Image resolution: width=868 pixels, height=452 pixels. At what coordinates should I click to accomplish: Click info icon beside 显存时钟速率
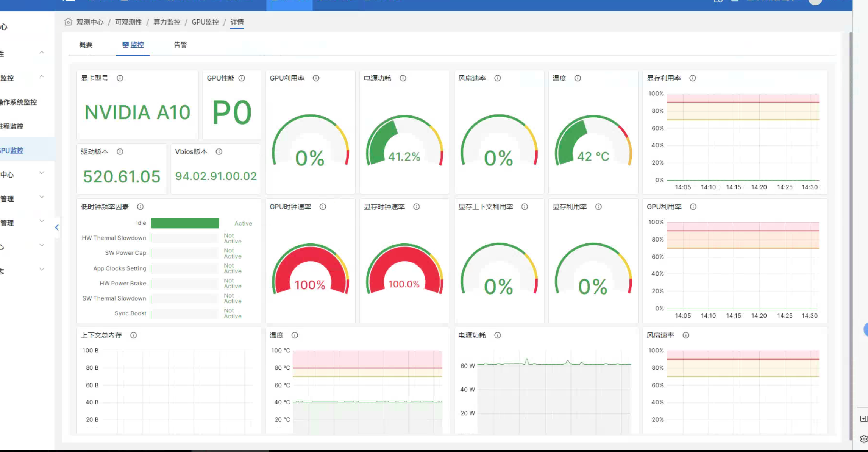pyautogui.click(x=417, y=207)
